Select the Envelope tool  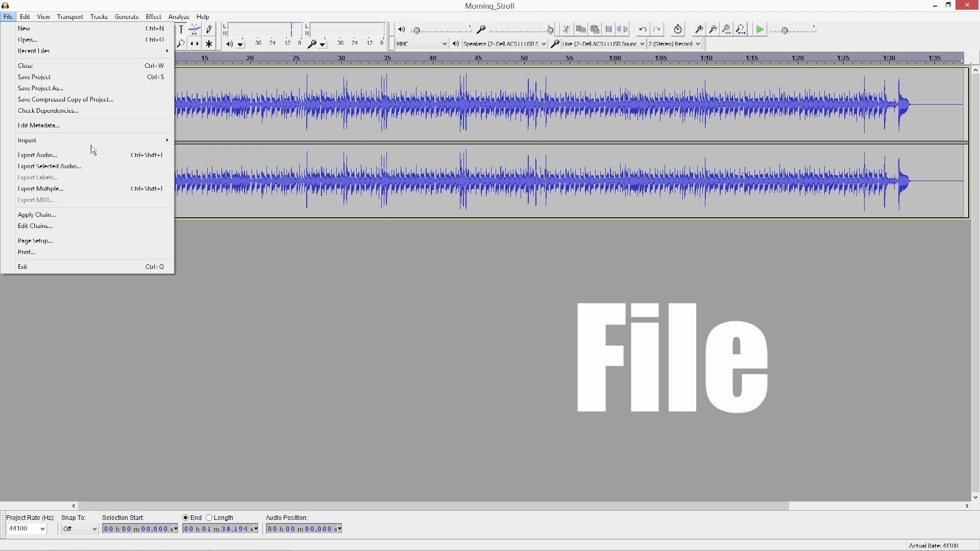(x=194, y=29)
